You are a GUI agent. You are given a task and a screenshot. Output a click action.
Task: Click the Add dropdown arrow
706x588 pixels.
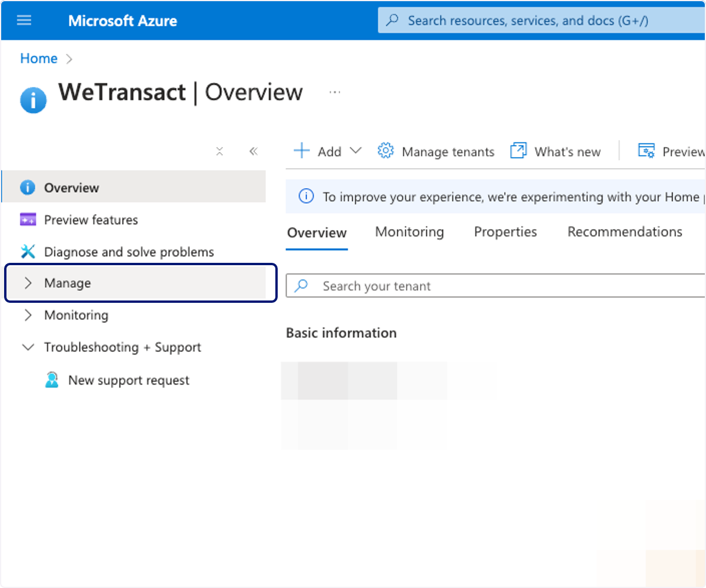(x=355, y=151)
